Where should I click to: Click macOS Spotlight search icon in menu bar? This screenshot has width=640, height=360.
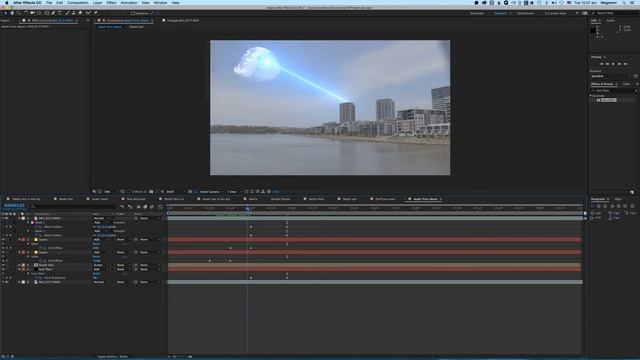tap(624, 2)
